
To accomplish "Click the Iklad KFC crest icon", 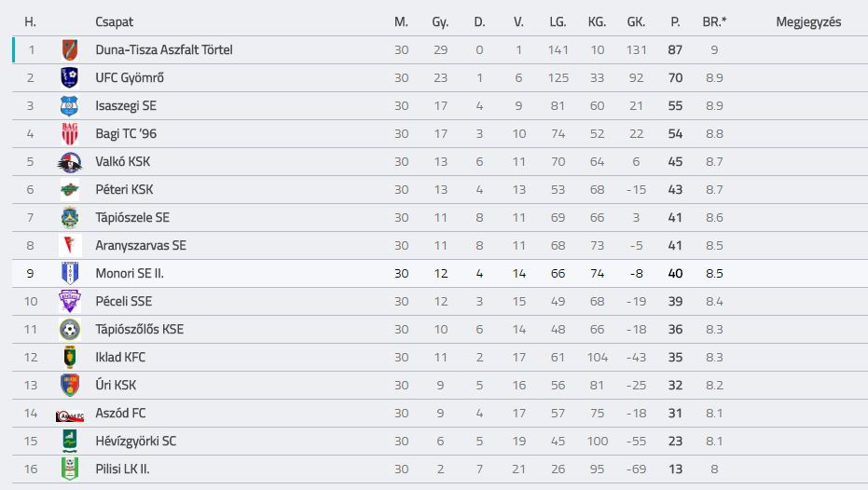I will pos(70,358).
